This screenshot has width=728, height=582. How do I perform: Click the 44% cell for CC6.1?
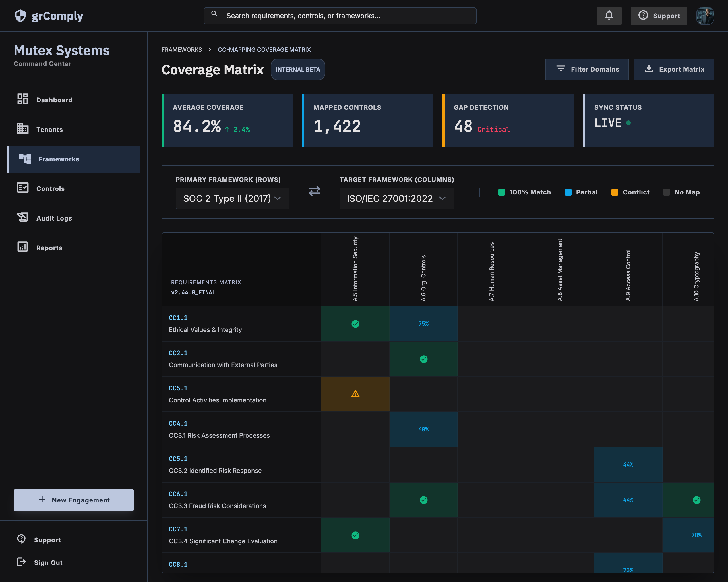(x=628, y=500)
